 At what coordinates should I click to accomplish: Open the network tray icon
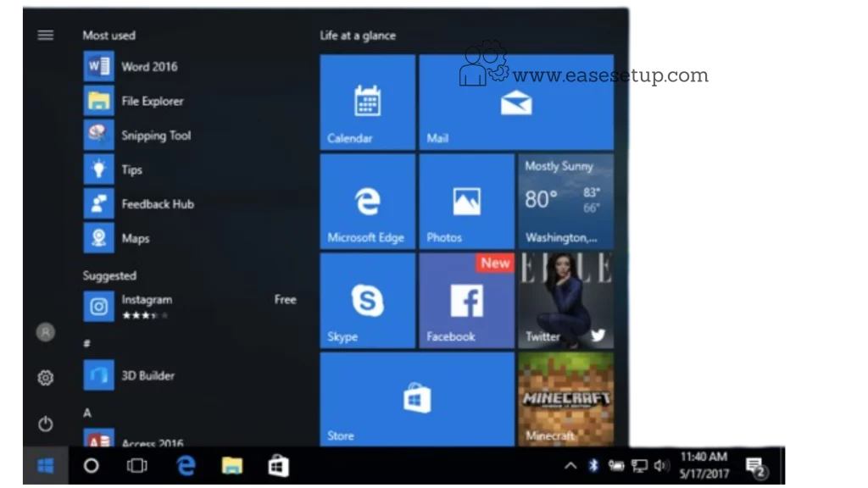coord(639,466)
